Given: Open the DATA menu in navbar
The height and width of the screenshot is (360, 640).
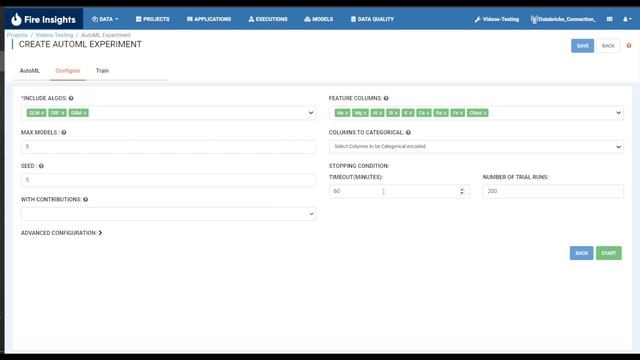Looking at the screenshot, I should (105, 19).
